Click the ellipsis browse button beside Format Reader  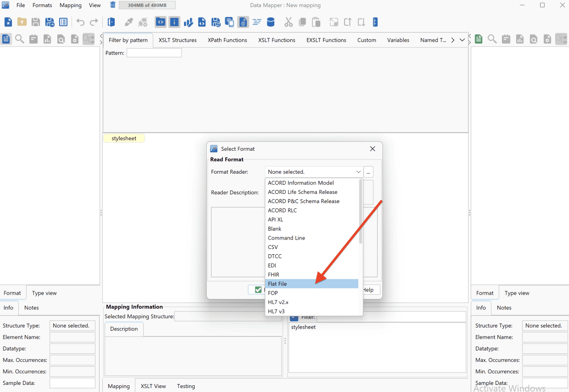coord(369,172)
